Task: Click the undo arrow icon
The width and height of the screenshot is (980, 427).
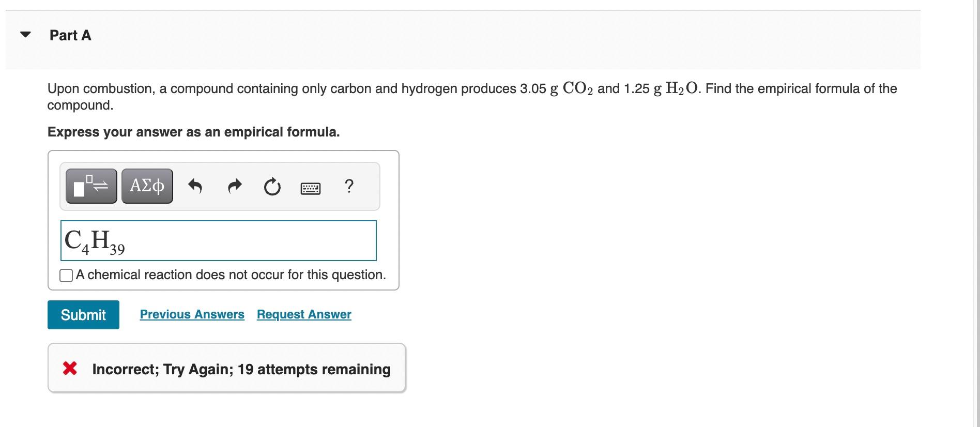Action: pos(195,186)
